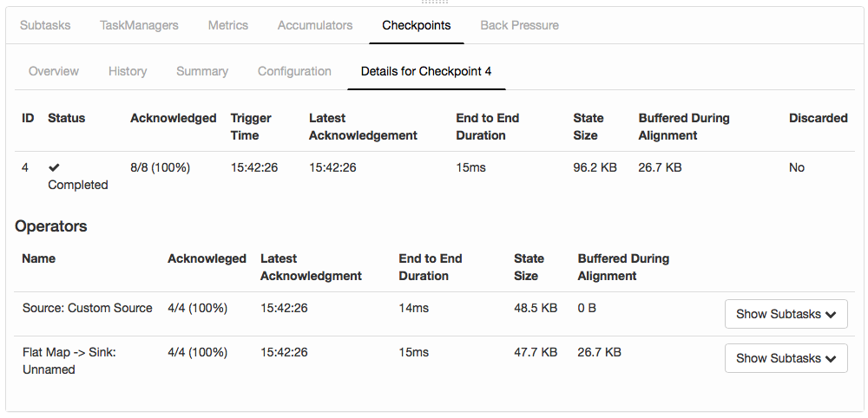Click the resize handle at top of panel

tap(434, 3)
